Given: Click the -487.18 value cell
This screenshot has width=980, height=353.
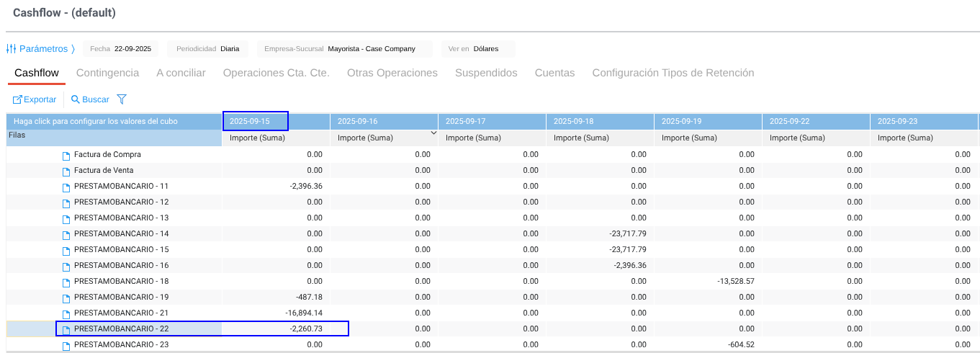Looking at the screenshot, I should (x=309, y=297).
